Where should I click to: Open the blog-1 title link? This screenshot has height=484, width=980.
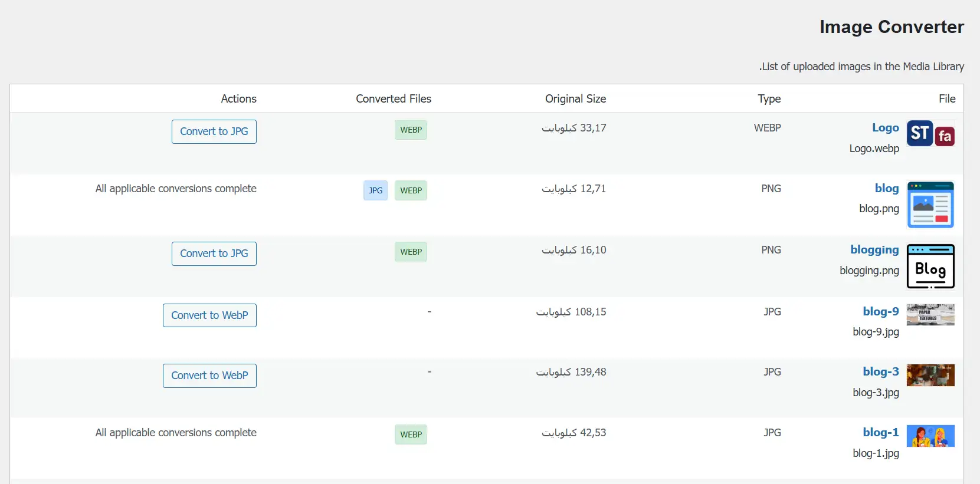[x=881, y=432]
